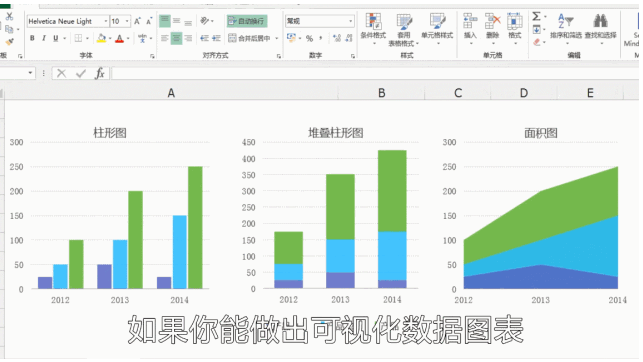Select the 柱形图 chart title

coord(110,133)
